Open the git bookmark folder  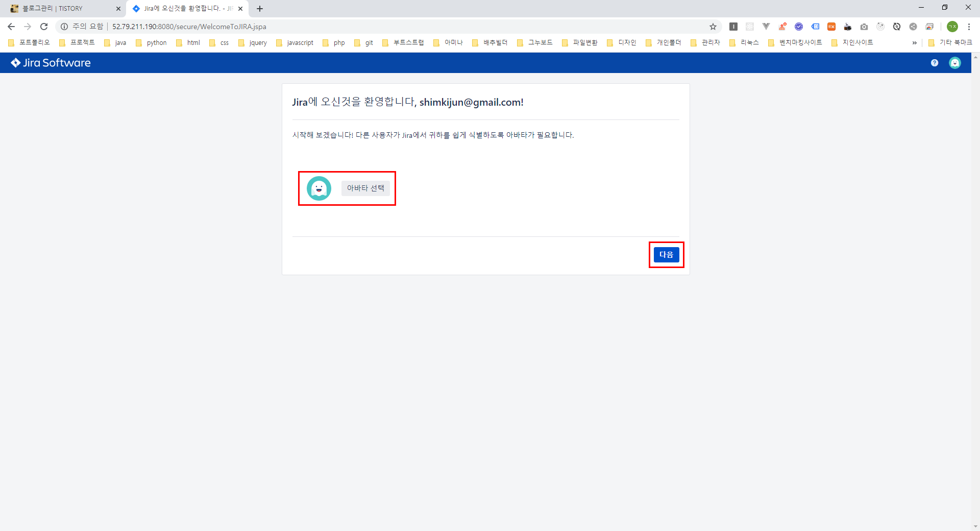[x=364, y=43]
